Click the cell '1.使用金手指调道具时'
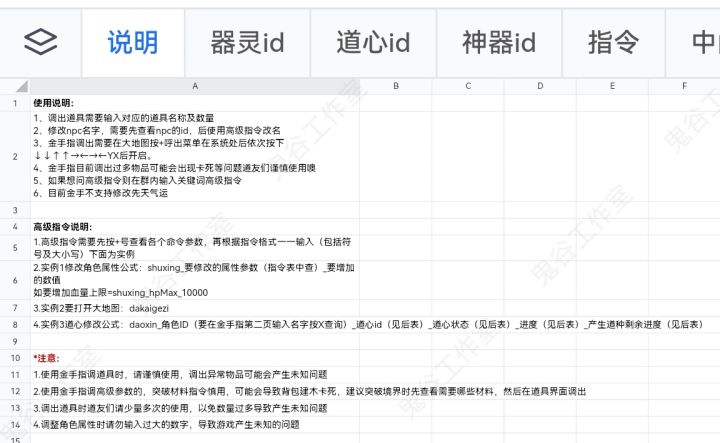Image resolution: width=720 pixels, height=443 pixels. click(195, 375)
